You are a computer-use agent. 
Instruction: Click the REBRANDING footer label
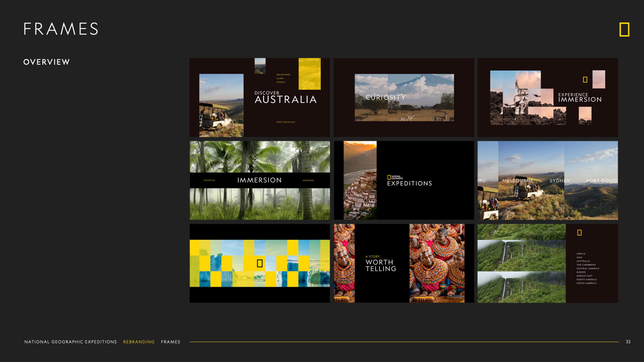point(139,342)
